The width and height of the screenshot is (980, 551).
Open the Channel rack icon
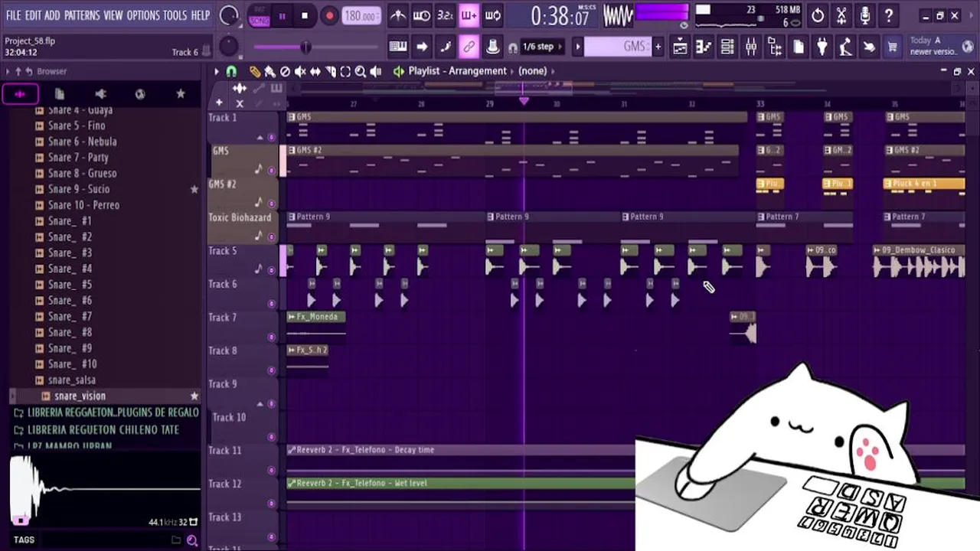click(x=727, y=47)
